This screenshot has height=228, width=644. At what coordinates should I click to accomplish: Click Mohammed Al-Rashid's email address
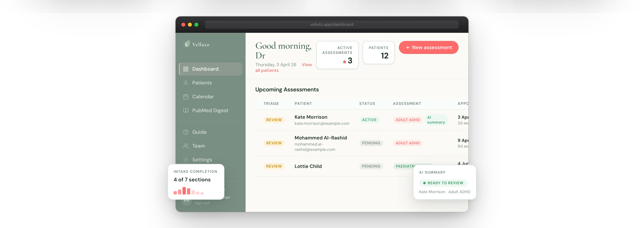click(315, 147)
